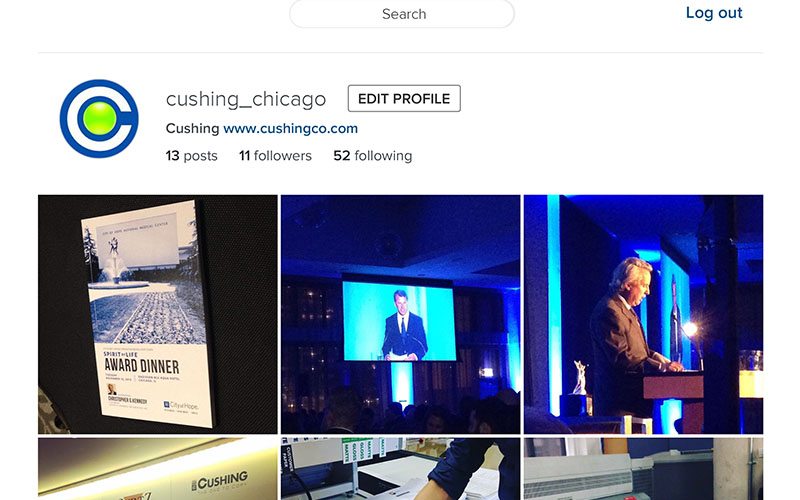Image resolution: width=800 pixels, height=500 pixels.
Task: Open the print samples desk photo
Action: click(401, 469)
